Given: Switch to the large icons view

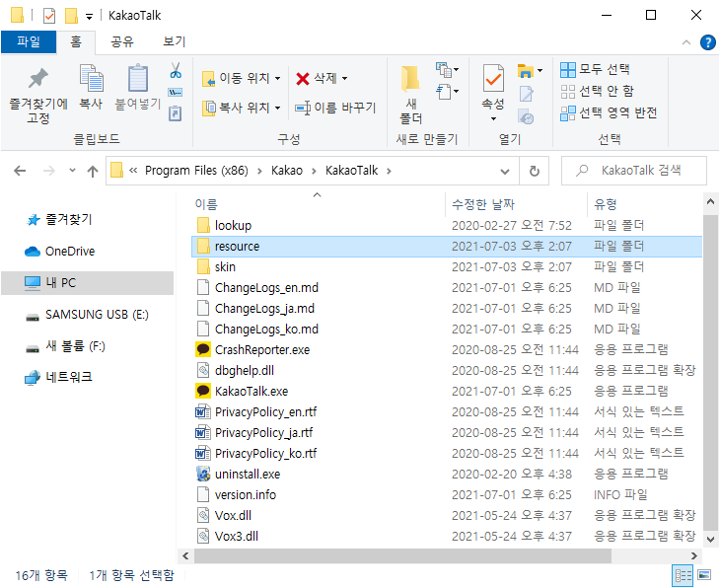Looking at the screenshot, I should [704, 575].
